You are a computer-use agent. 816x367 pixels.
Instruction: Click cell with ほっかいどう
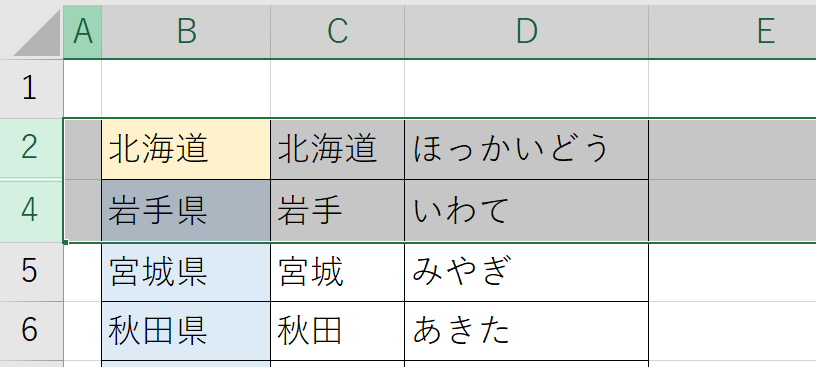(x=526, y=149)
